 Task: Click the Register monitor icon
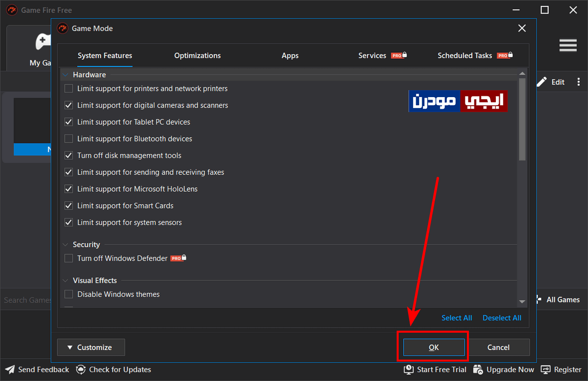546,370
